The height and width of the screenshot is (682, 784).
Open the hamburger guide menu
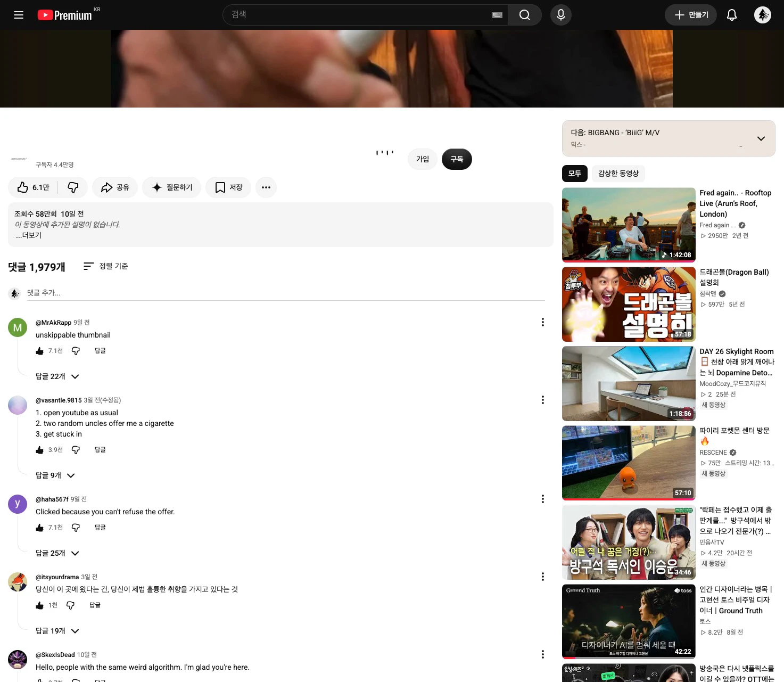tap(19, 15)
